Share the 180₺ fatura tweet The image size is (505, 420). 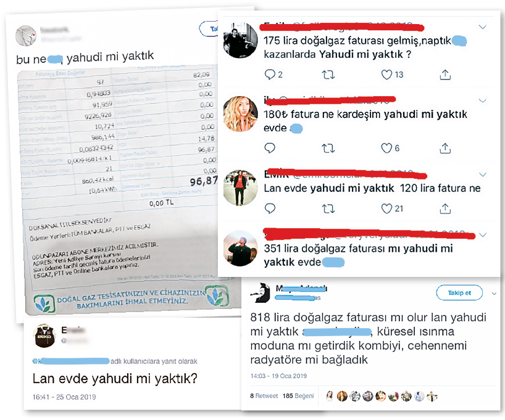[445, 148]
